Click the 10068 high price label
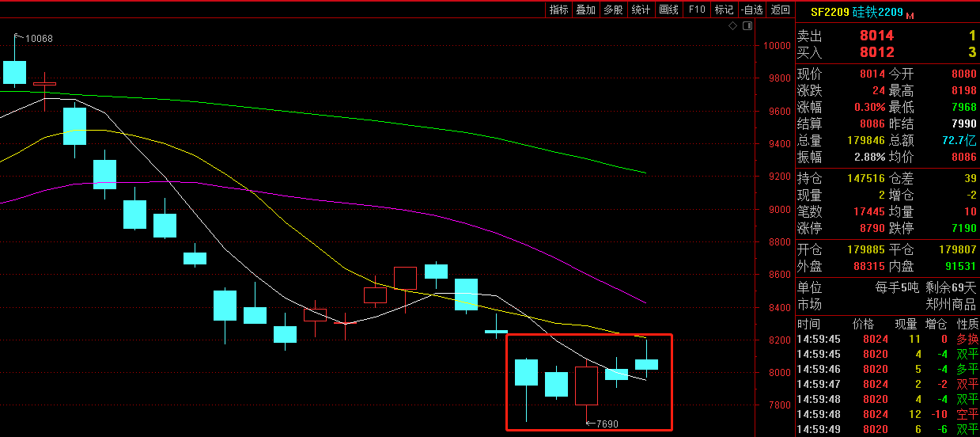Screen dimensions: 980x437 tap(39, 39)
